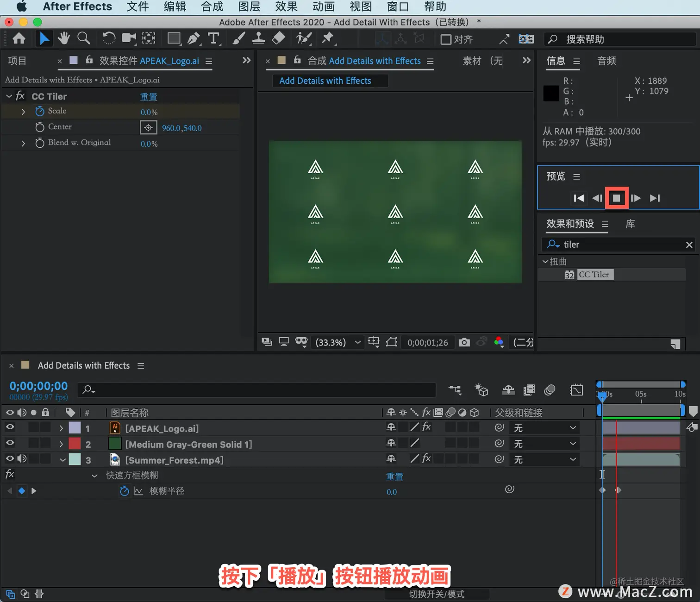700x602 pixels.
Task: Collapse the 快速方框模糊 effect
Action: [94, 476]
